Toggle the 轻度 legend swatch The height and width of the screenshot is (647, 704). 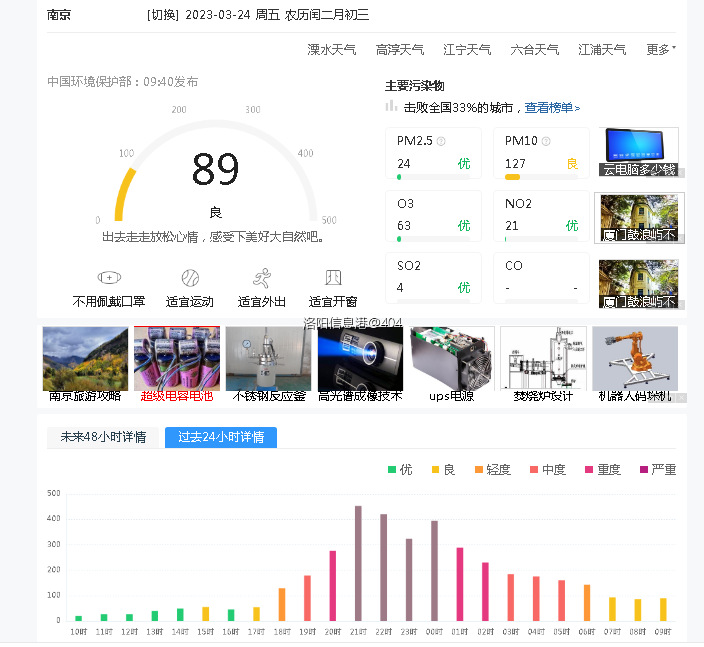click(479, 470)
